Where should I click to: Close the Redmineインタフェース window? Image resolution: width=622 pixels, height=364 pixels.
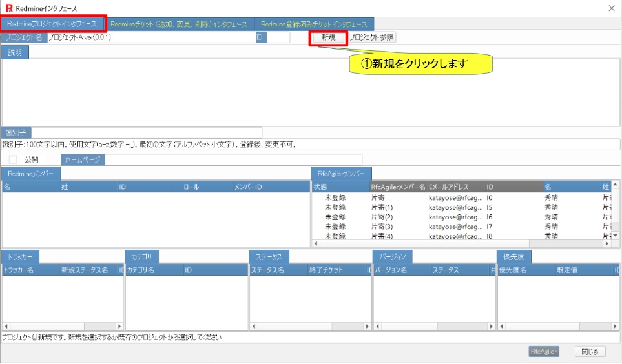click(x=611, y=8)
